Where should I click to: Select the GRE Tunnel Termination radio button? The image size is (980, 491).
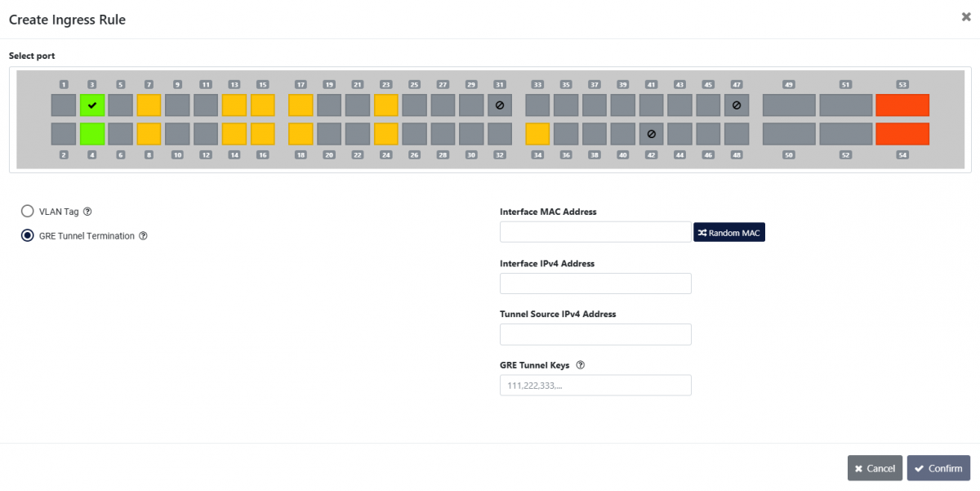(x=27, y=236)
